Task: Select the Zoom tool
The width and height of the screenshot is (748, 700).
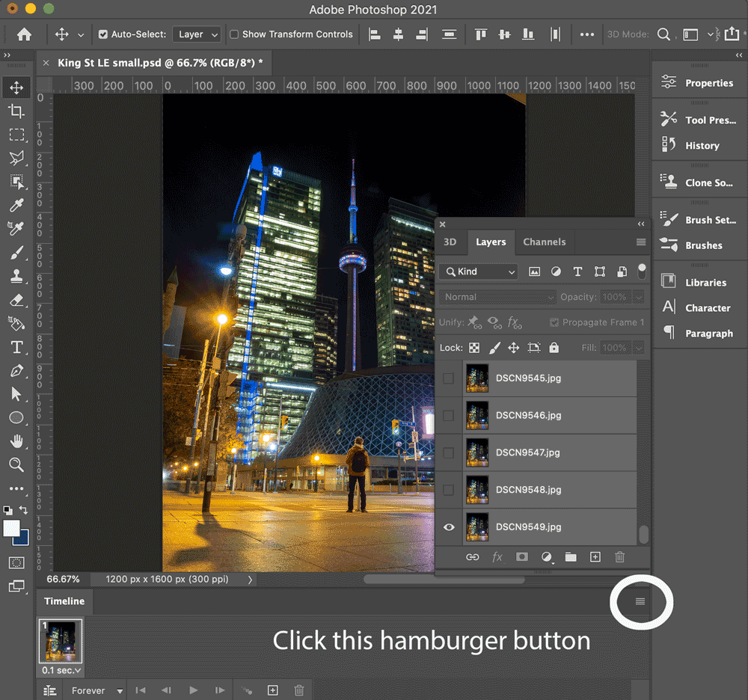Action: tap(16, 465)
